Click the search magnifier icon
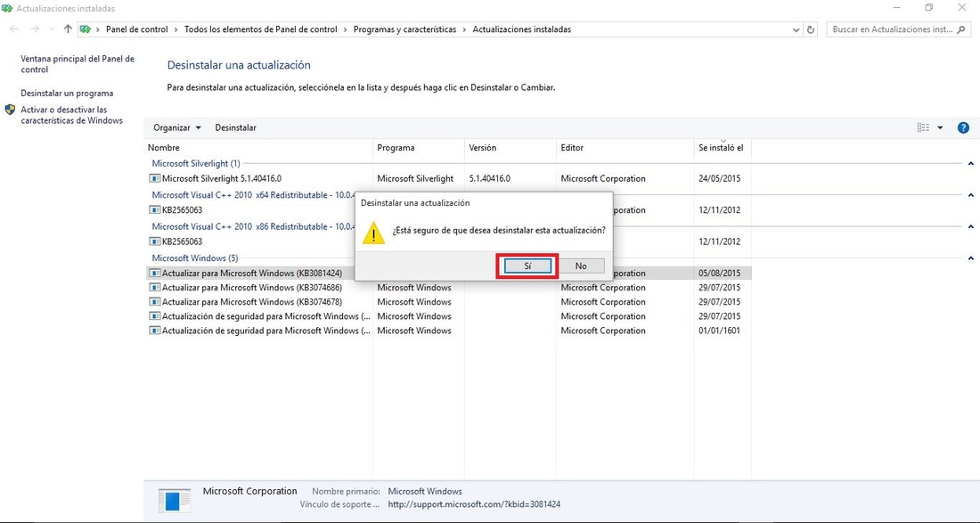Screen dimensions: 980x523 coord(961,29)
